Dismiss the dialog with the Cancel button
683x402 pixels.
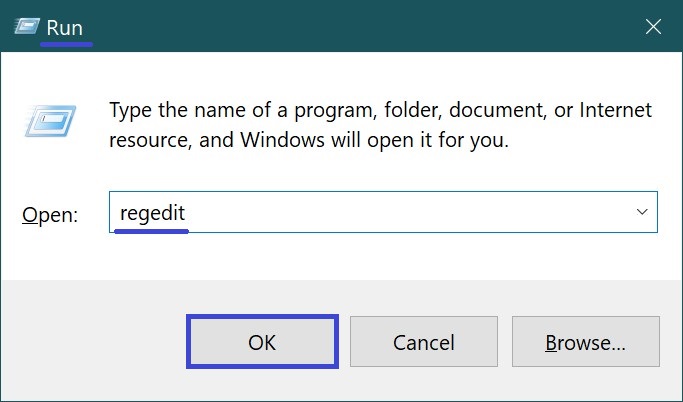(424, 341)
